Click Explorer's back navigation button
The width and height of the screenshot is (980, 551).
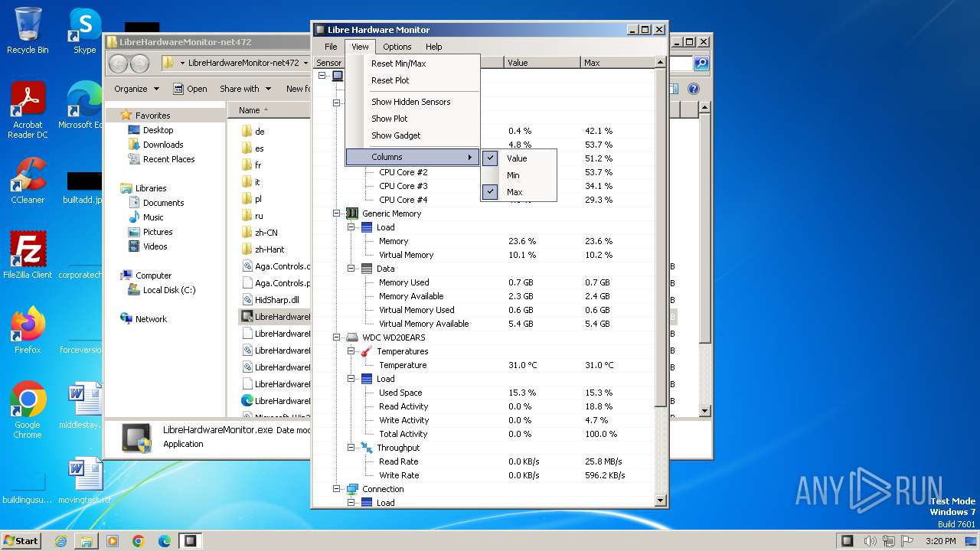119,63
